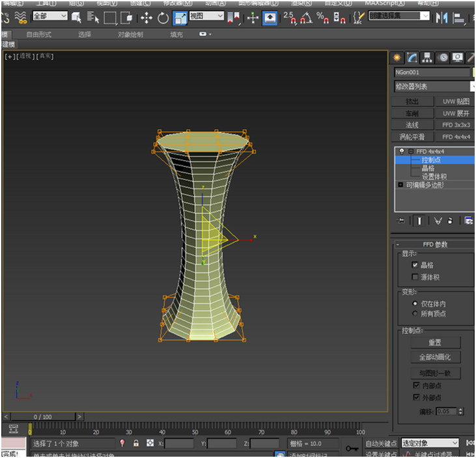Viewport: 476px width, 458px height.
Task: Click the 重置 button
Action: [x=436, y=343]
